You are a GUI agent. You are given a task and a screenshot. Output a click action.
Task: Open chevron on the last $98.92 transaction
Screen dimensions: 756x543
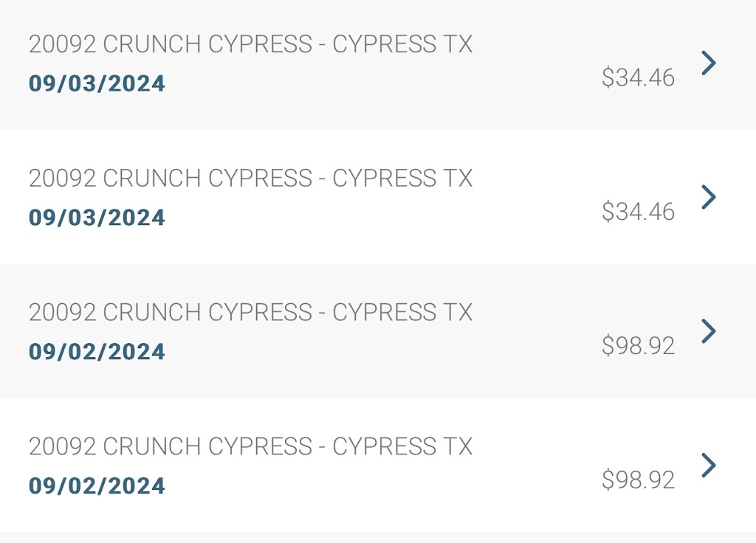[x=708, y=465]
